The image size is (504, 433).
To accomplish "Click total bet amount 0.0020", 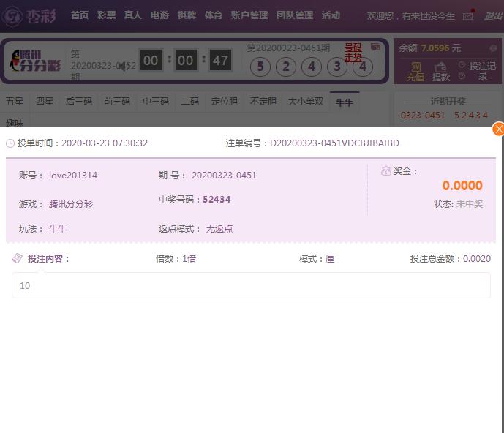I will (477, 258).
